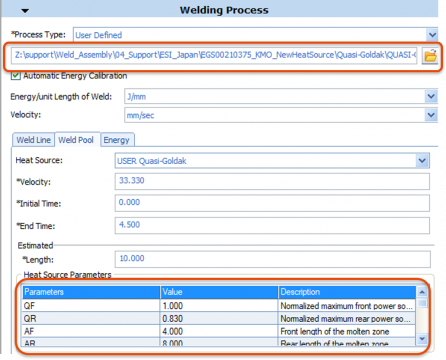
Task: Open the Heat Source dropdown
Action: pyautogui.click(x=422, y=161)
